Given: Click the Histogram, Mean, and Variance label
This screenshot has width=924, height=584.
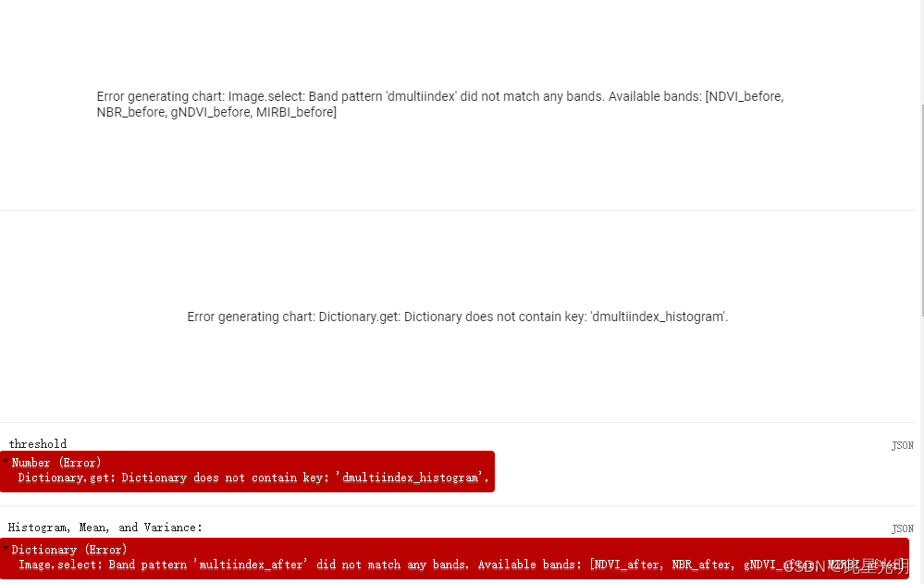Looking at the screenshot, I should (x=105, y=528).
